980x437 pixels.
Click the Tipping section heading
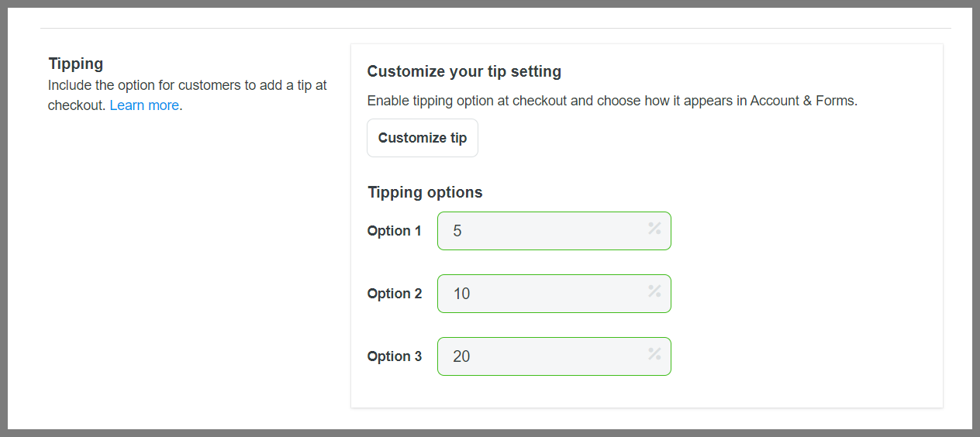coord(76,64)
